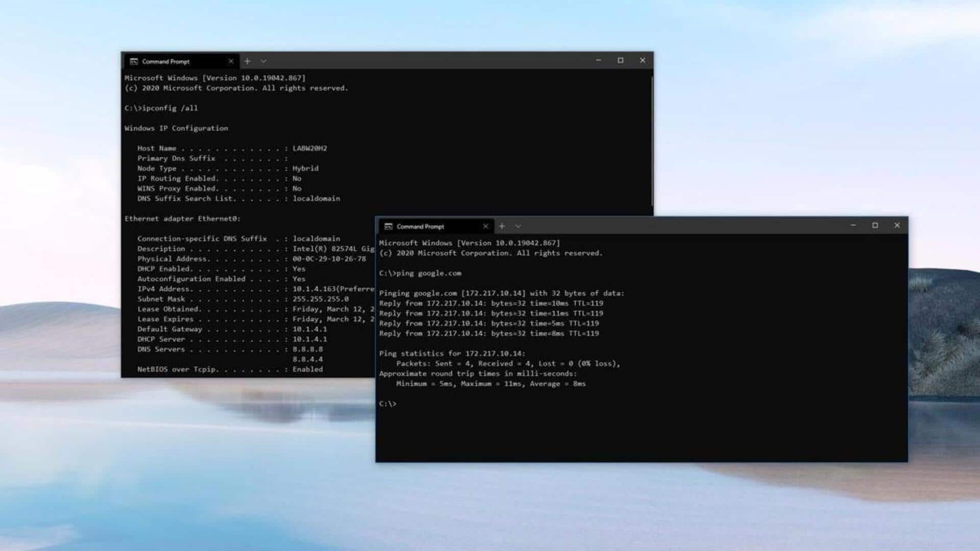The height and width of the screenshot is (551, 980).
Task: Click the Windows version line in the ping window
Action: pyautogui.click(x=470, y=243)
